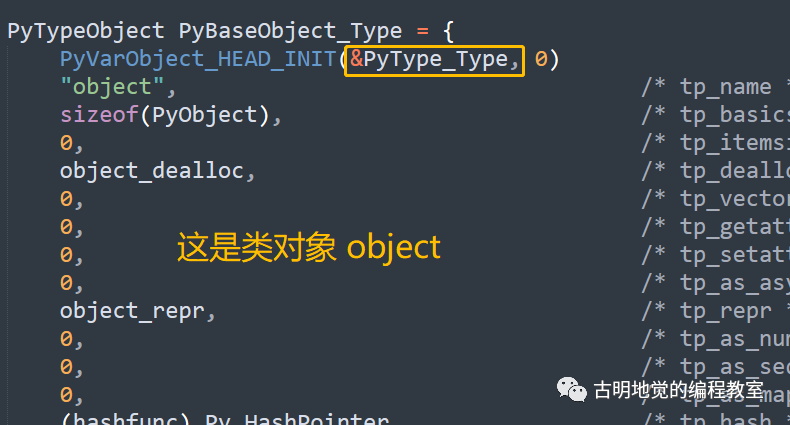Click the watermark channel name text
Image resolution: width=790 pixels, height=425 pixels.
click(x=679, y=390)
